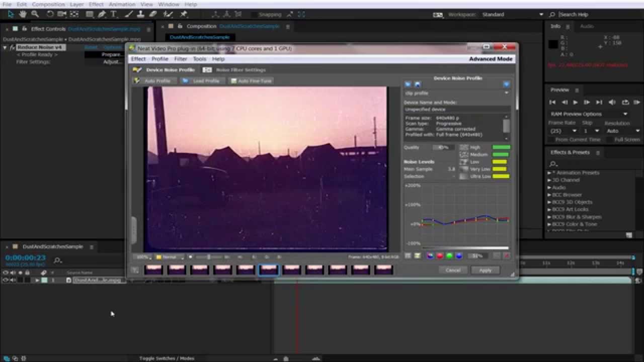Open the Normal view mode dropdown
Image resolution: width=644 pixels, height=362 pixels.
pos(170,257)
